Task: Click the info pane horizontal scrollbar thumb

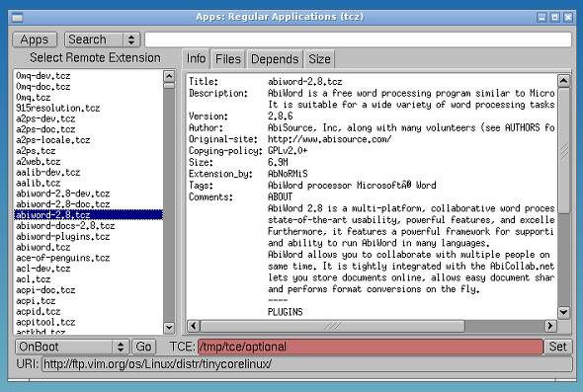Action: tap(332, 326)
